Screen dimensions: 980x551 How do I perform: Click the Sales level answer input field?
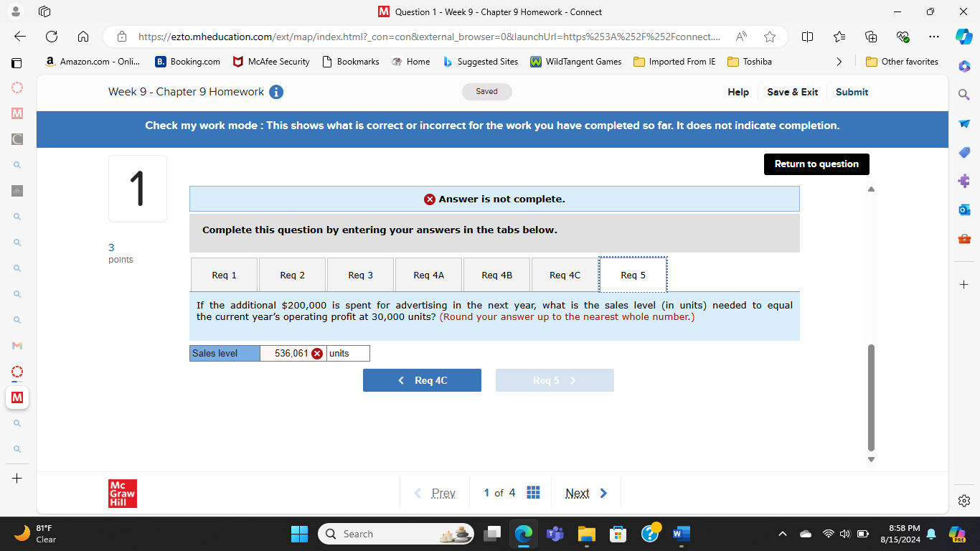pyautogui.click(x=291, y=353)
